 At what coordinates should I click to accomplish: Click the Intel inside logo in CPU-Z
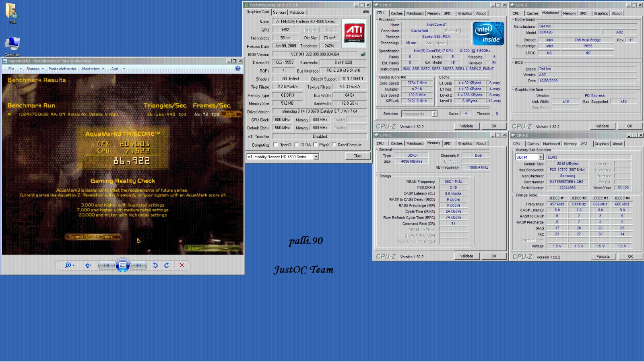point(488,33)
